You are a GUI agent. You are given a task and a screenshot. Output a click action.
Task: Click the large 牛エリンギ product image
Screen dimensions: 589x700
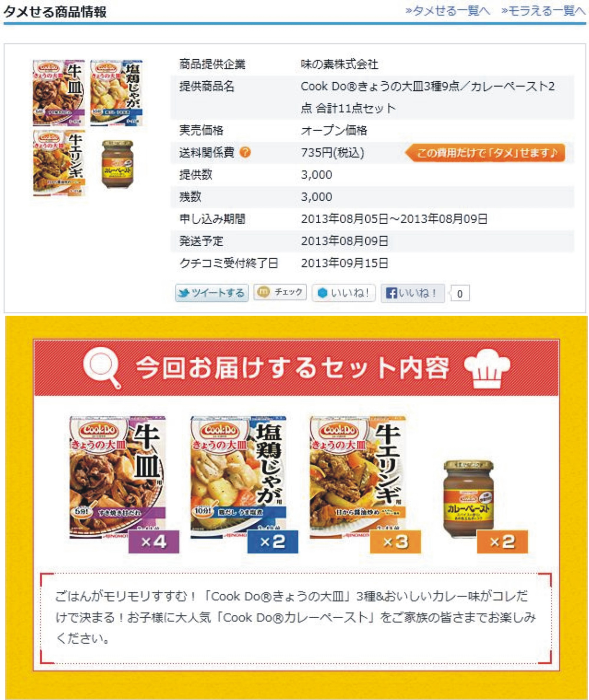358,477
